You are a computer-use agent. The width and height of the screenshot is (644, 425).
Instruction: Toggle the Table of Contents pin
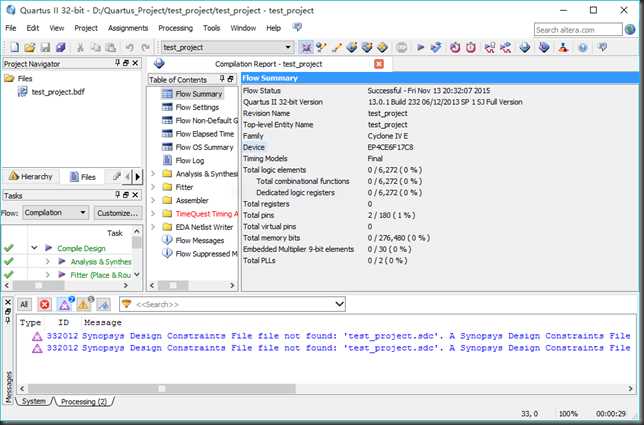(222, 78)
